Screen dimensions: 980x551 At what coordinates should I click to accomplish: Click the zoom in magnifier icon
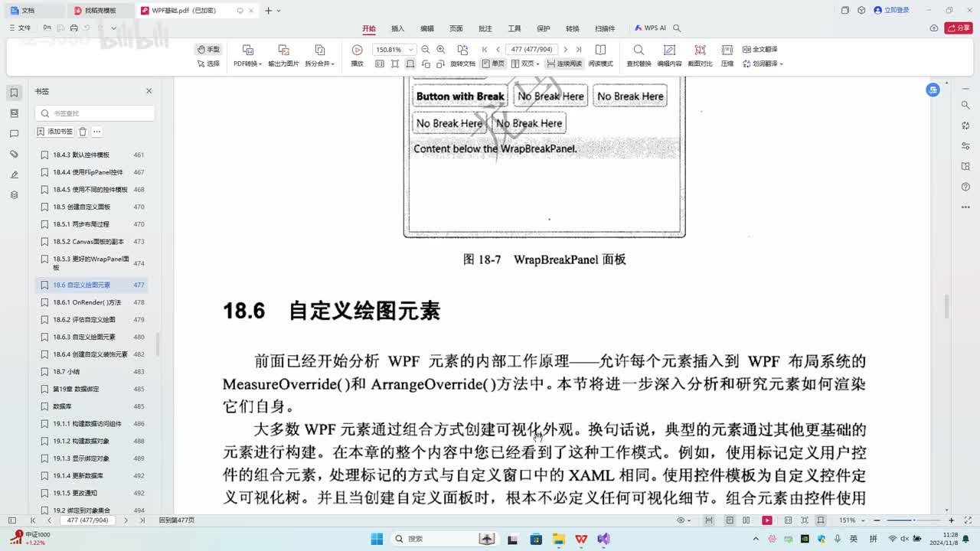(x=440, y=49)
